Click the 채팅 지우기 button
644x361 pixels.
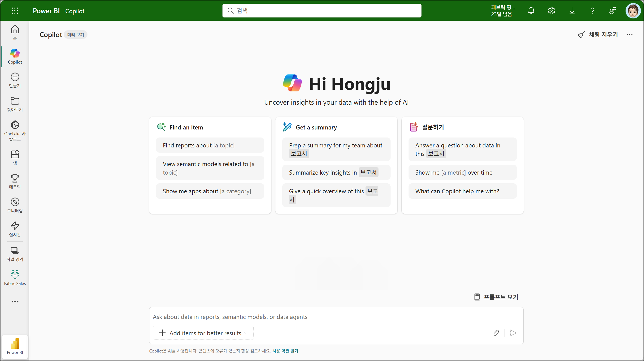point(598,34)
